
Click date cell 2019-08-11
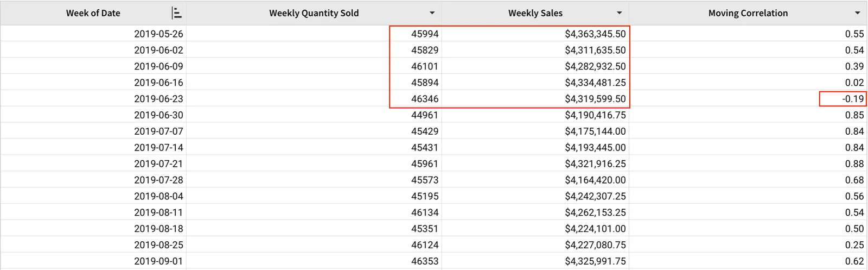click(93, 212)
